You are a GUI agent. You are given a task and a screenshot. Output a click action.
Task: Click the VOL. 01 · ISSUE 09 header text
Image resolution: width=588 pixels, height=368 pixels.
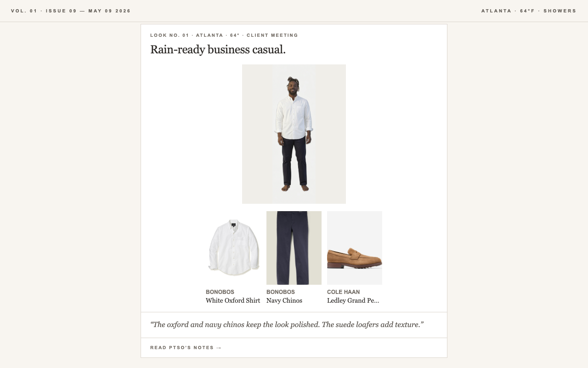click(71, 11)
